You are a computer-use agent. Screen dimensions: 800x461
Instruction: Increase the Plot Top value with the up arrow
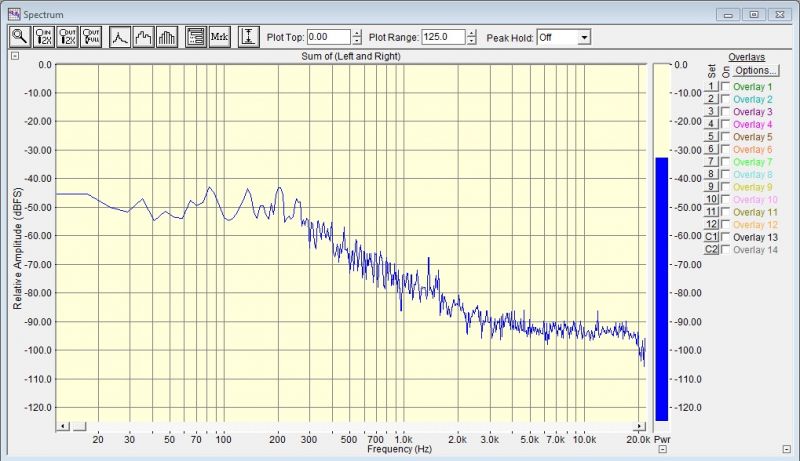coord(357,33)
